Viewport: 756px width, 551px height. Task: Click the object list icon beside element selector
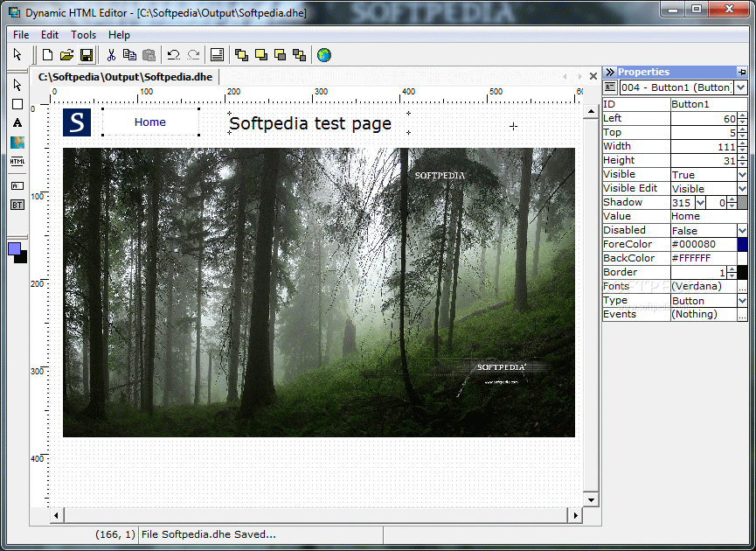point(610,87)
